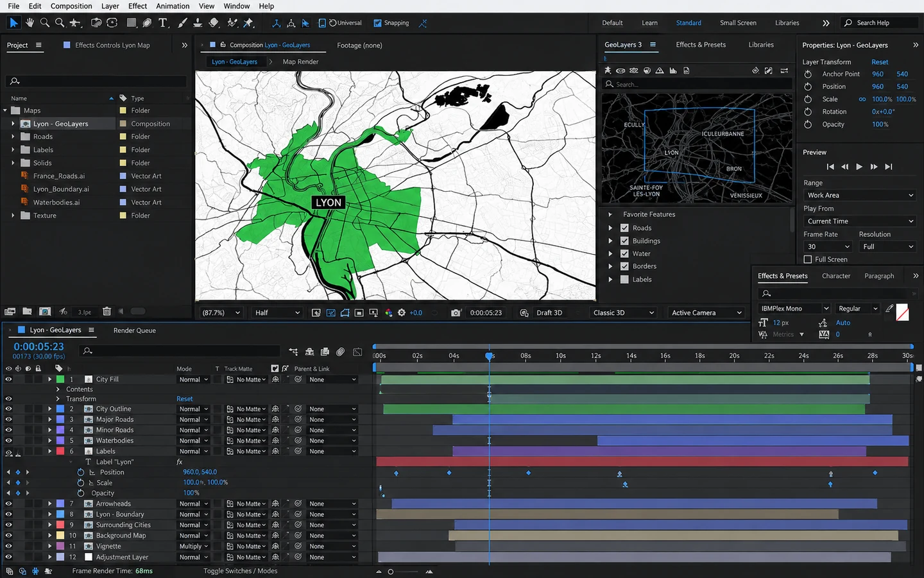Jump to last frame in Preview panel

pos(889,166)
